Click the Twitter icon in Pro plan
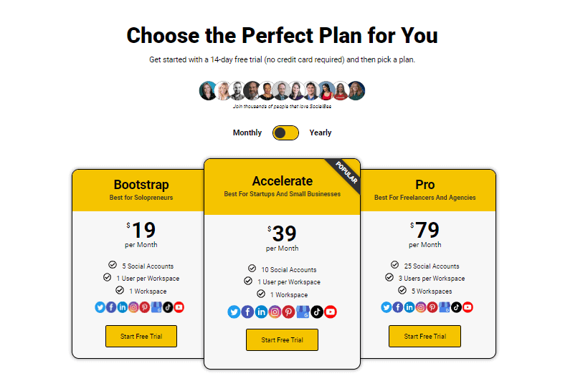 pyautogui.click(x=387, y=307)
